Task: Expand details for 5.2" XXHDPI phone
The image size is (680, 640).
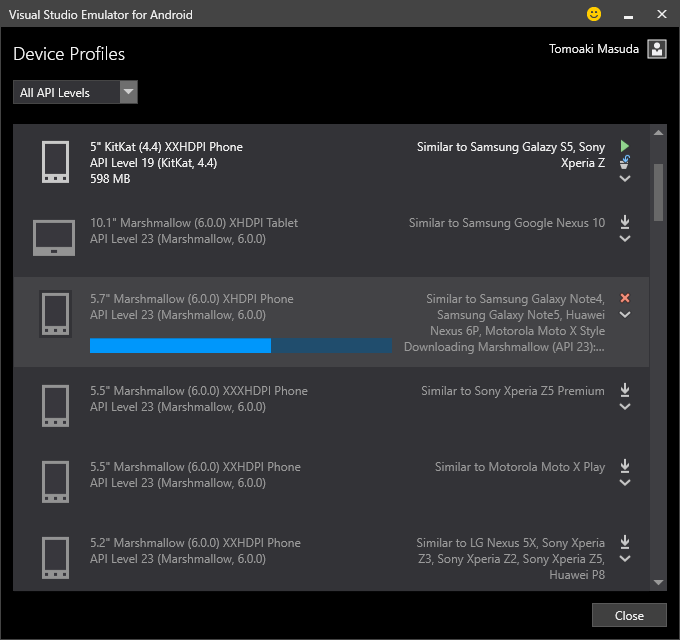Action: click(x=625, y=559)
